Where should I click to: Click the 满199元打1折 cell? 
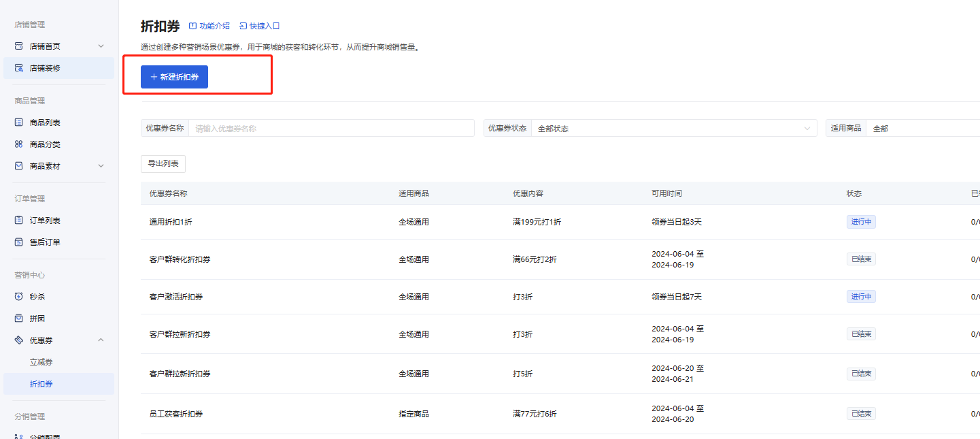tap(537, 222)
